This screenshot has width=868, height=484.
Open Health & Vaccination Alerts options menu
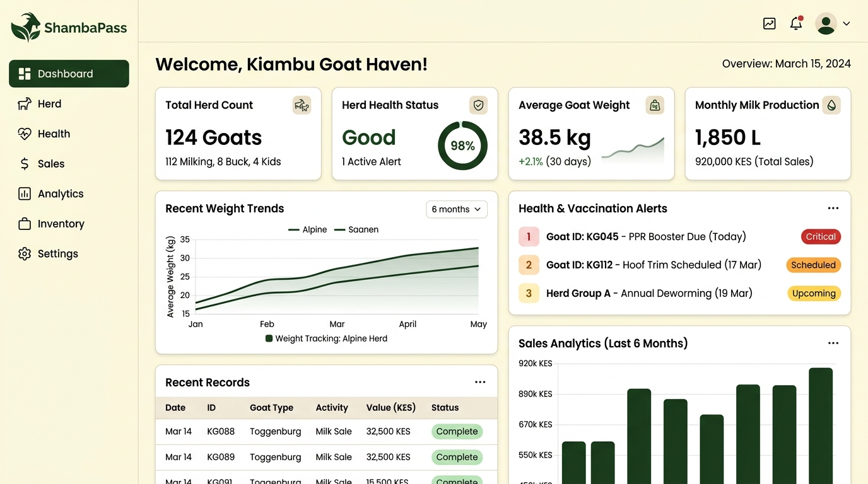pos(833,209)
